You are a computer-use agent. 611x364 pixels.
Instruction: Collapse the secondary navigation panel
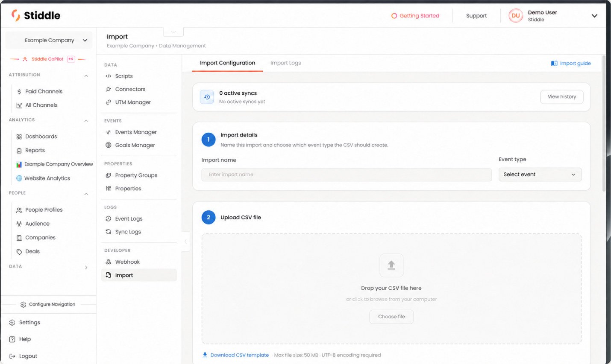coord(185,242)
